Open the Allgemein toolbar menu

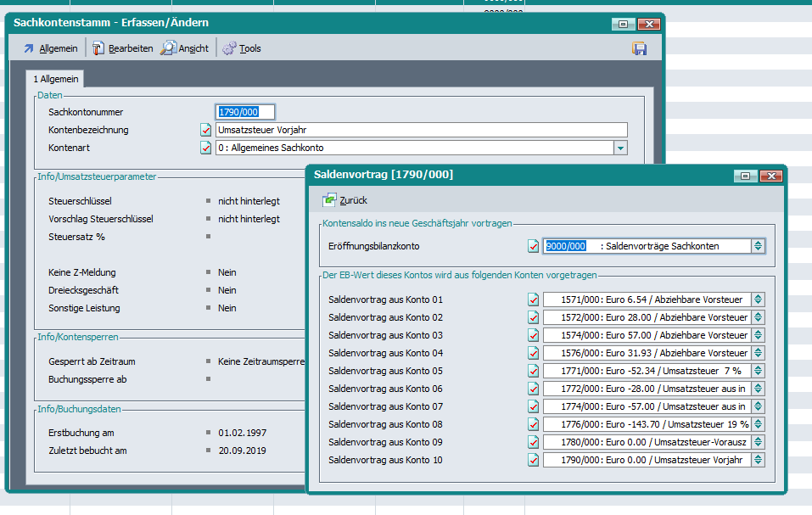(50, 48)
